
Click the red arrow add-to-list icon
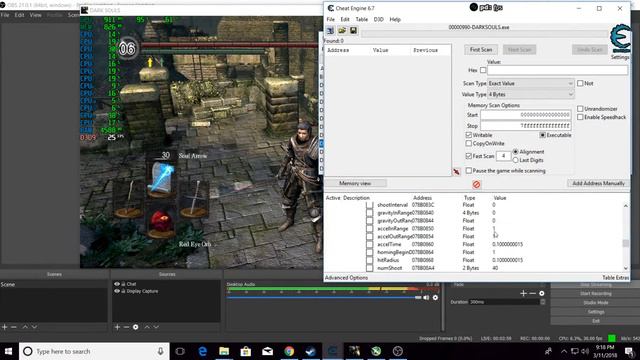tap(456, 171)
